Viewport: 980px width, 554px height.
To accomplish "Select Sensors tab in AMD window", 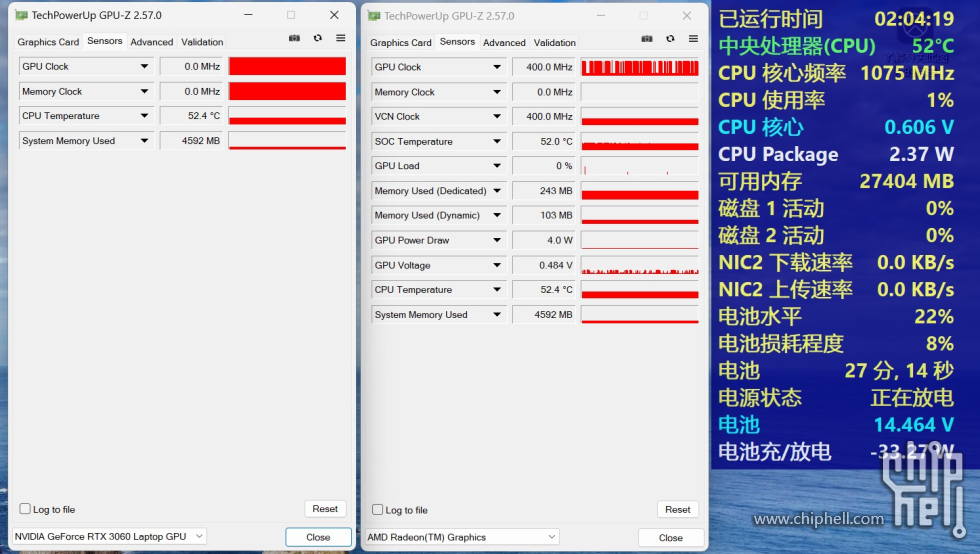I will click(x=457, y=41).
